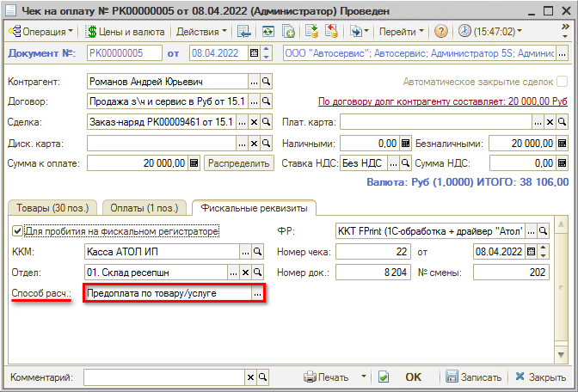This screenshot has height=392, width=578.
Task: Click calculator icon in Безналичными field
Action: (x=563, y=143)
